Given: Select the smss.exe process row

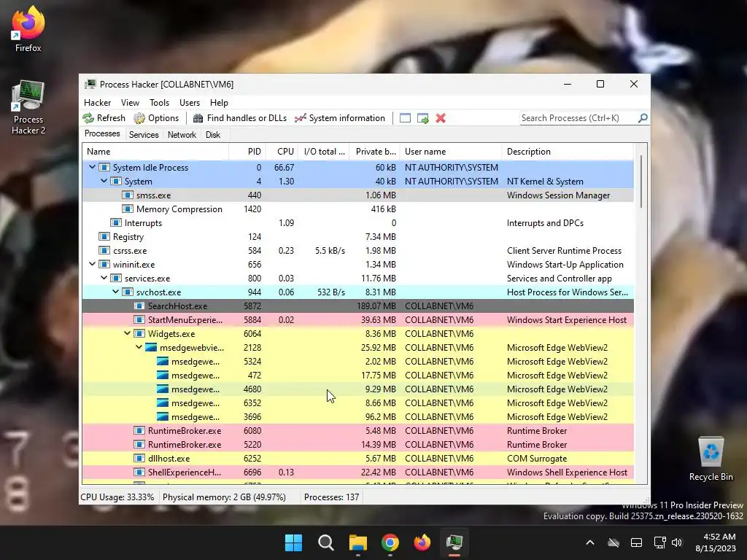Looking at the screenshot, I should [357, 195].
